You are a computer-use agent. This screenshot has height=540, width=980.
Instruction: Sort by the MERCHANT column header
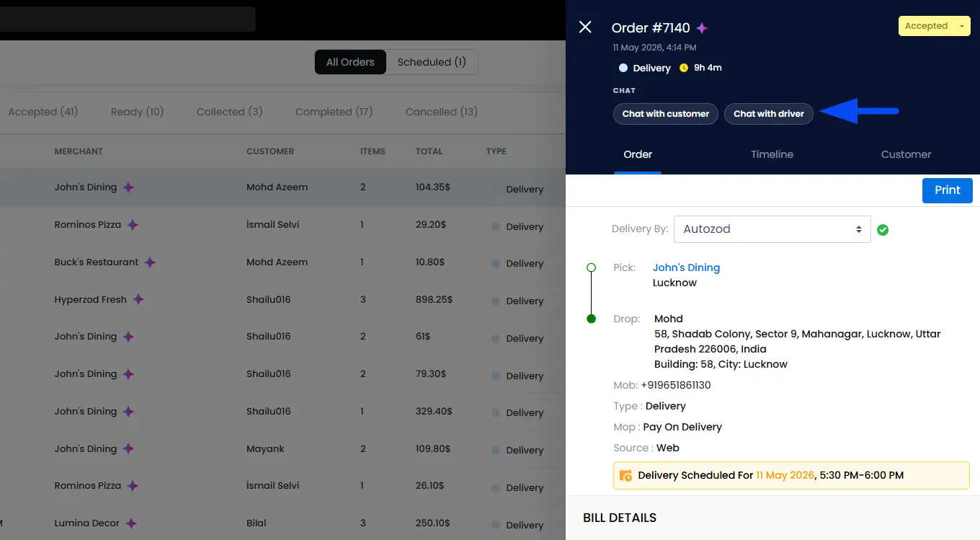pos(79,151)
